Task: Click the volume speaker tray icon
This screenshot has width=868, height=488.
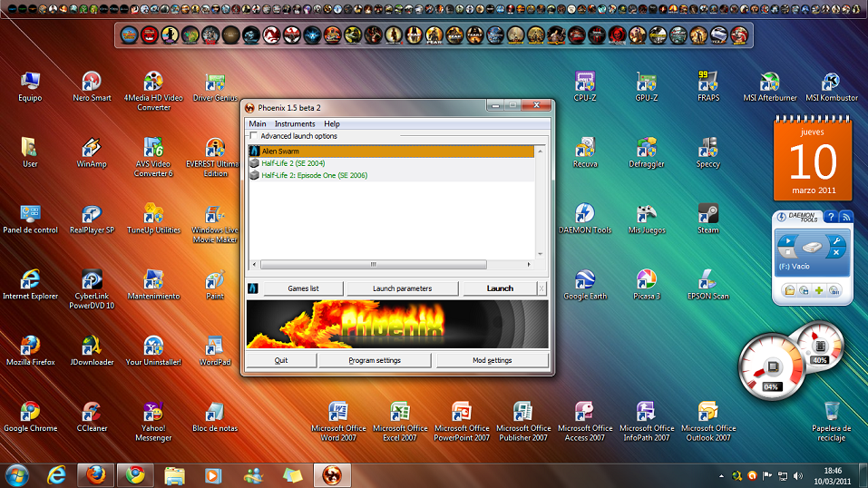Action: tap(797, 476)
